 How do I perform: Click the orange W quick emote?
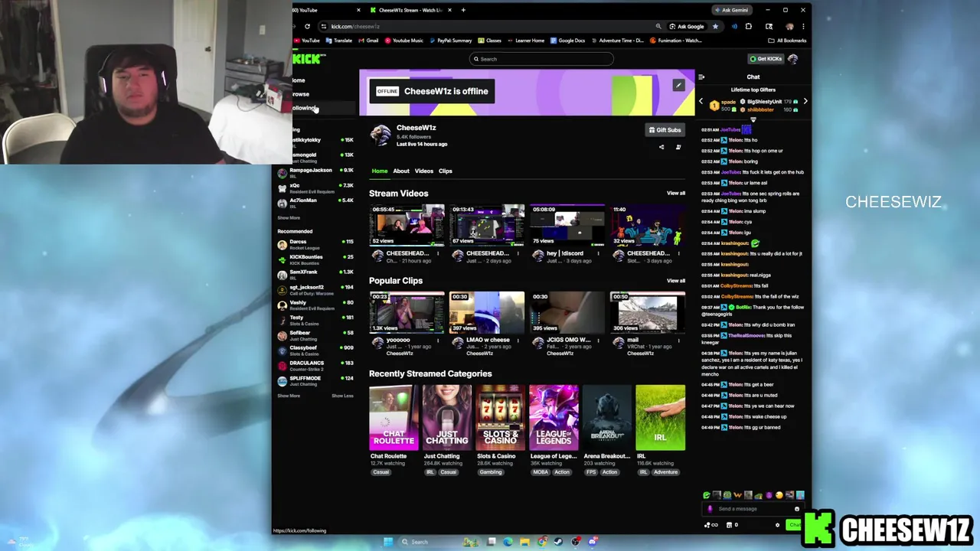[737, 495]
